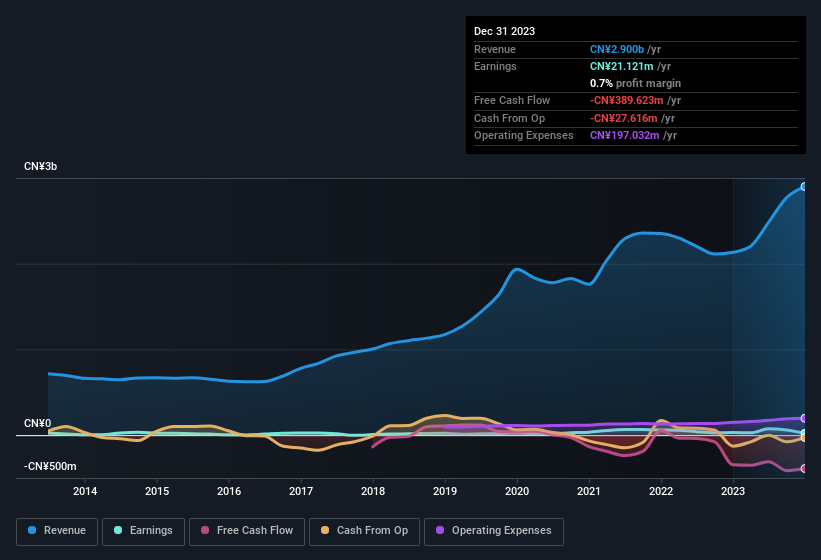This screenshot has width=821, height=560.
Task: Click the 2019 x-axis label
Action: [x=445, y=491]
